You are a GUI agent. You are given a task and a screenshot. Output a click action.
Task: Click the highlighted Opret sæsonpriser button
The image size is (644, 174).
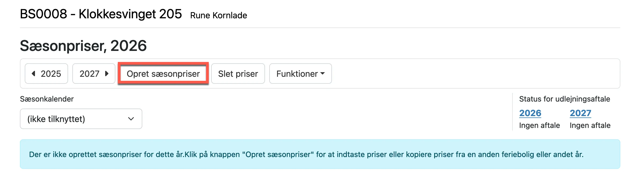tap(163, 74)
